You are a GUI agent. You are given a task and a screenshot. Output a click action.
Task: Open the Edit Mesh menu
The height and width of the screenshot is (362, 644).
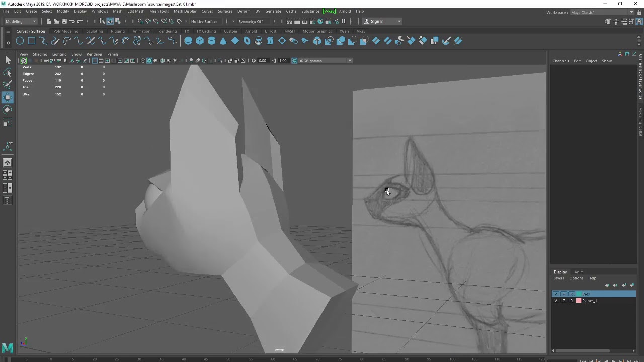(136, 11)
